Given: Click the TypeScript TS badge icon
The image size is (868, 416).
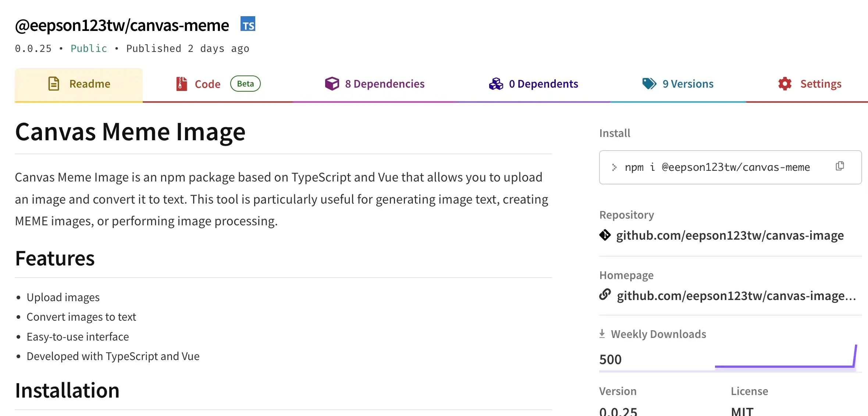Looking at the screenshot, I should coord(248,24).
